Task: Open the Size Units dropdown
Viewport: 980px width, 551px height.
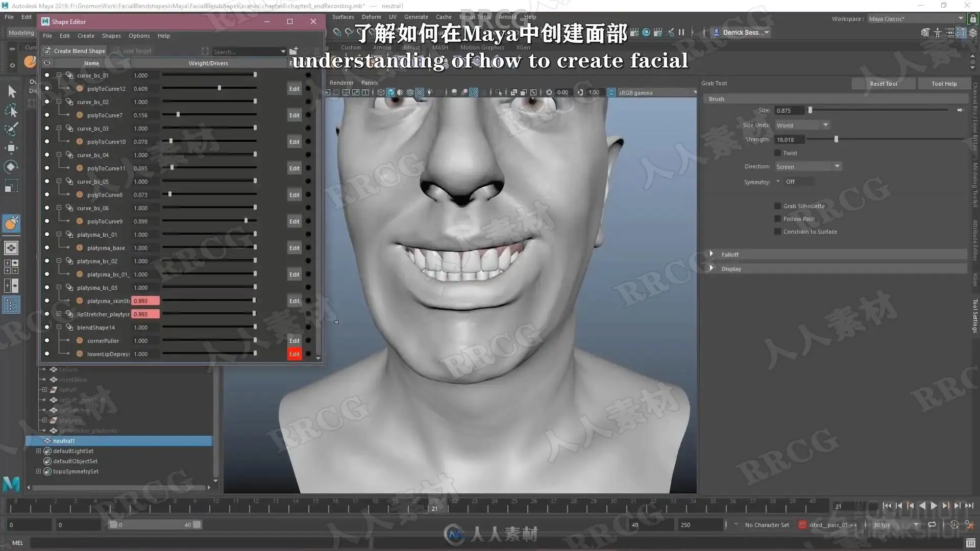Action: 802,125
